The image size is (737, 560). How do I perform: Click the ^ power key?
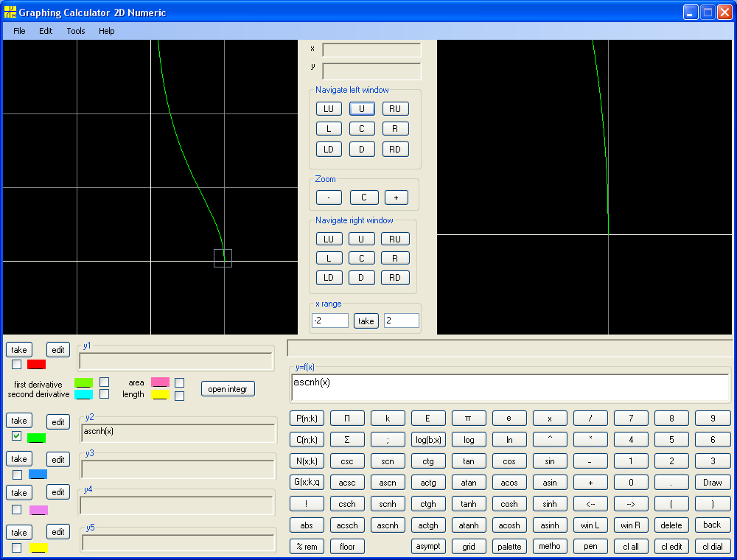point(550,440)
